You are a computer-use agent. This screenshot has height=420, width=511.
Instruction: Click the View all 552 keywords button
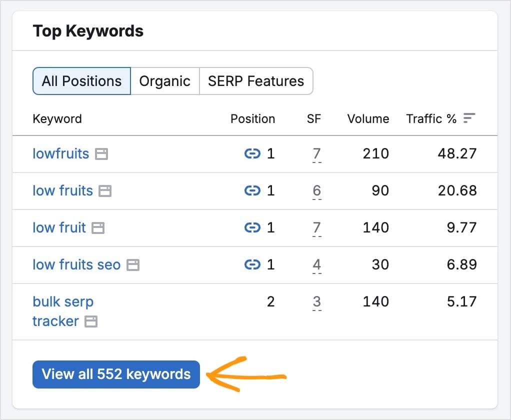[116, 374]
